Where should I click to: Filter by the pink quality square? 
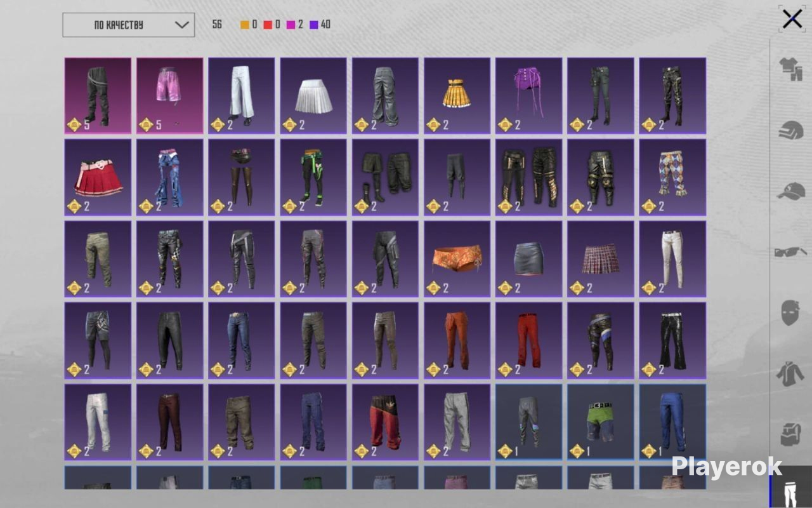tap(291, 25)
